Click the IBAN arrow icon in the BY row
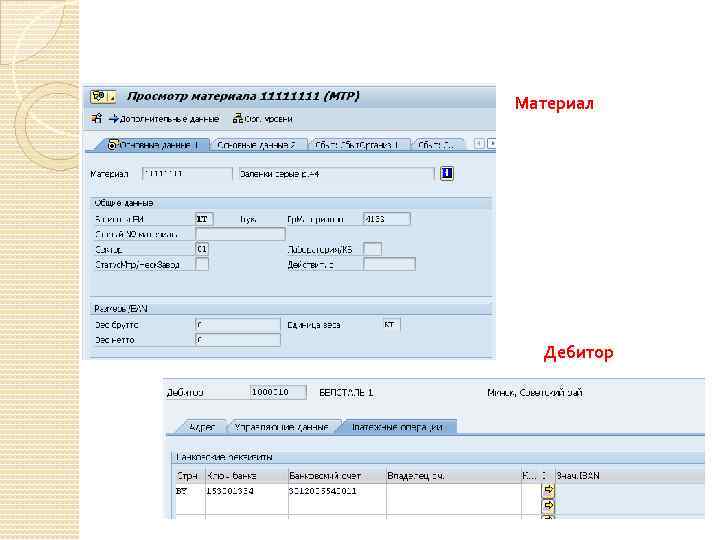The width and height of the screenshot is (720, 540). (548, 490)
